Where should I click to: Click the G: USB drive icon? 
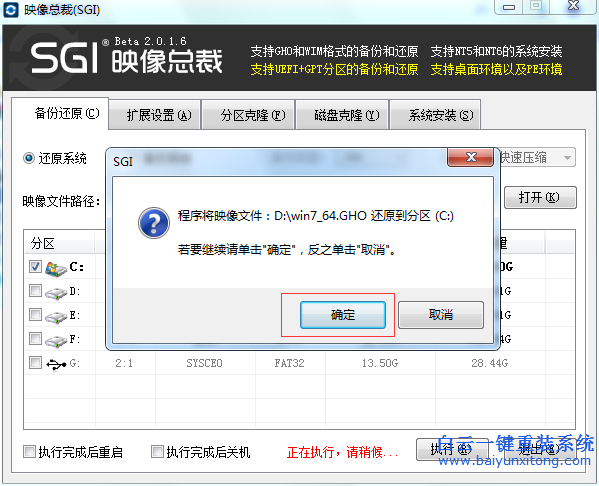click(56, 364)
